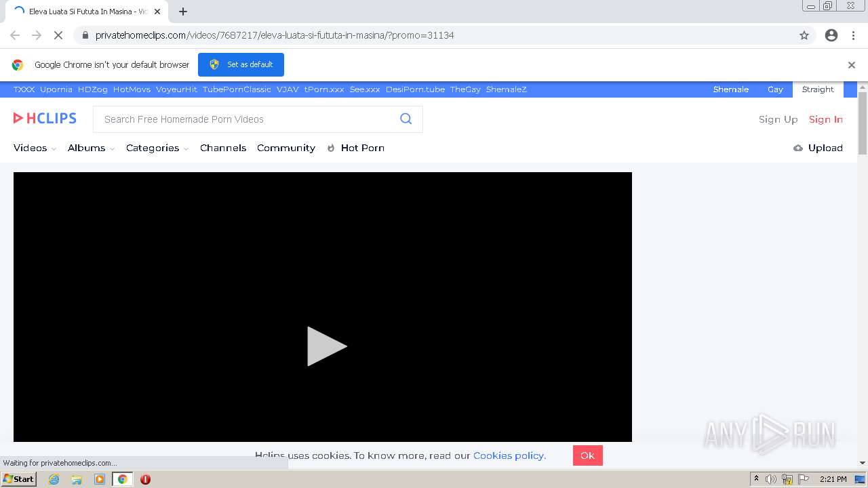Dismiss default browser notification bar
Image resolution: width=868 pixels, height=488 pixels.
[x=852, y=65]
